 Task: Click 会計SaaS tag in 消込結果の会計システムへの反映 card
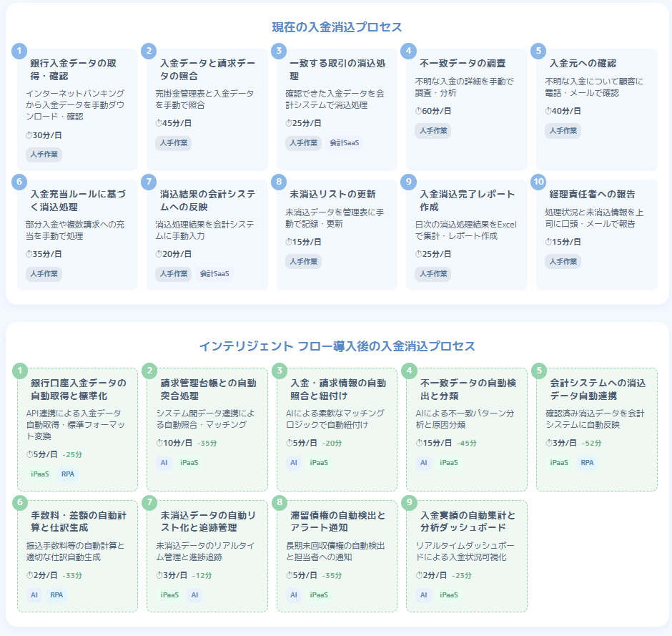214,273
